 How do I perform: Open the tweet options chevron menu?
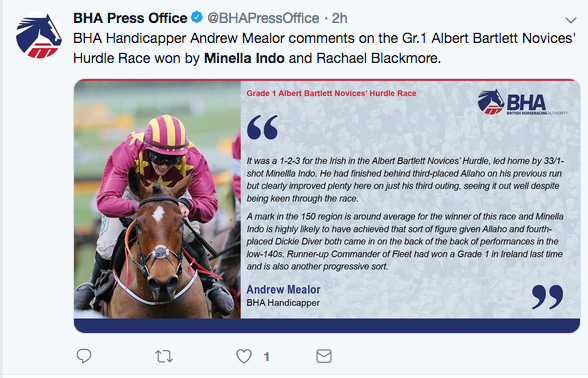[x=571, y=20]
